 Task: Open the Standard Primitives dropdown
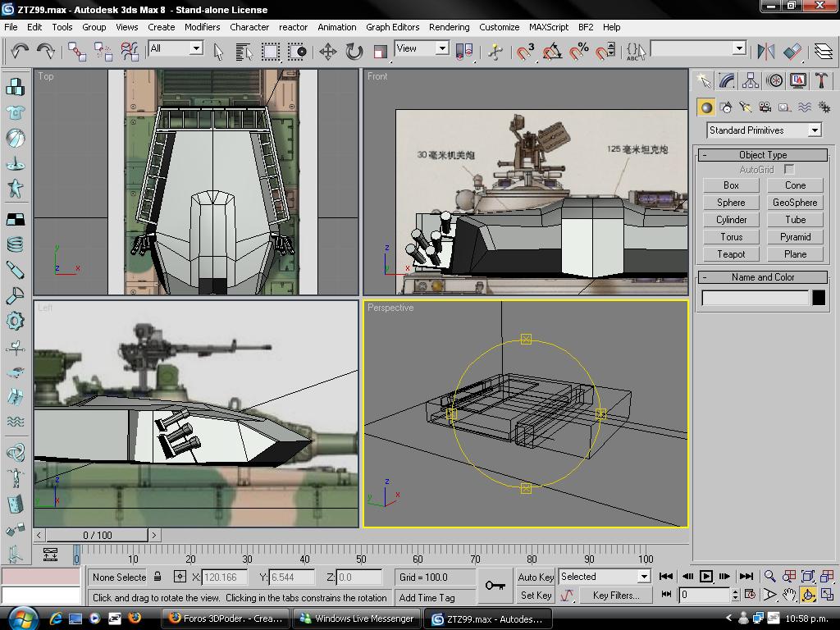pyautogui.click(x=764, y=130)
